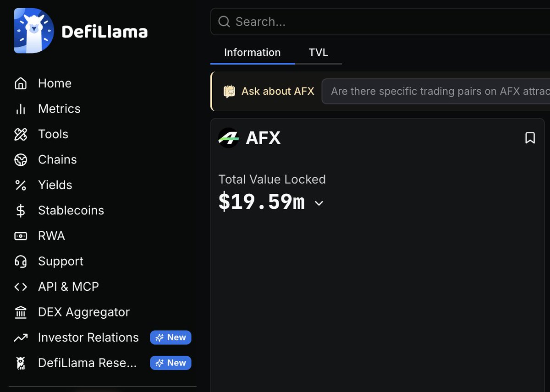
Task: Select the Metrics bar chart icon
Action: click(x=21, y=109)
